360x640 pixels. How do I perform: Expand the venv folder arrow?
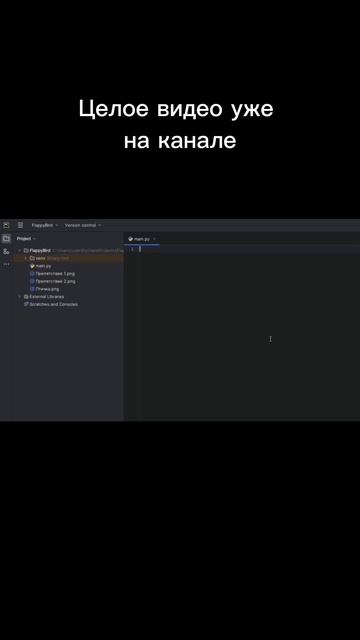coord(25,258)
